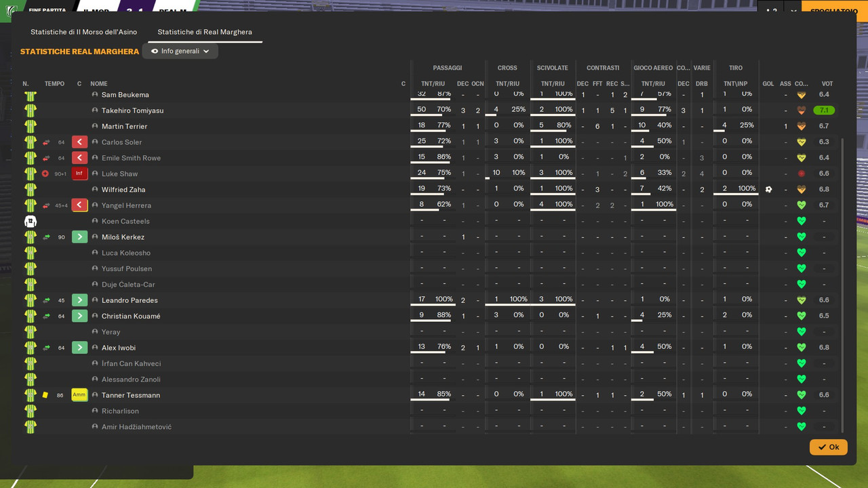
Task: Click Yangel Herrera's red substituted-off icon
Action: point(80,205)
